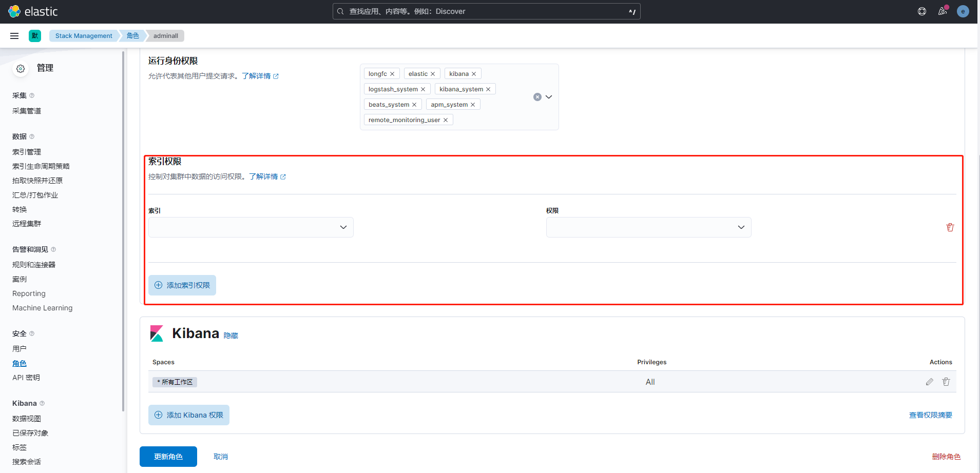The image size is (980, 473).
Task: Click the All privilege value
Action: (x=650, y=382)
